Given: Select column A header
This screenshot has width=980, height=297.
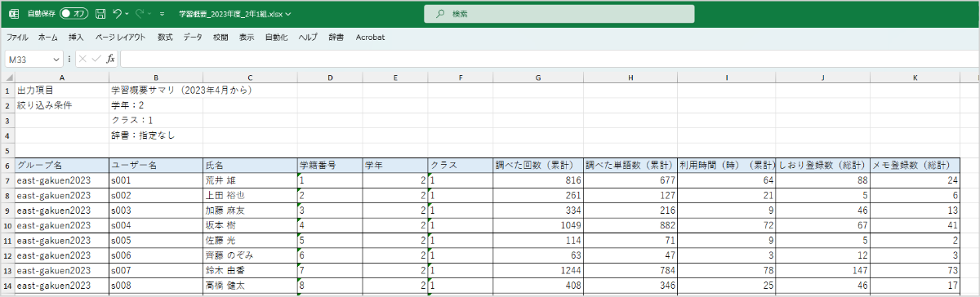Looking at the screenshot, I should [x=62, y=78].
